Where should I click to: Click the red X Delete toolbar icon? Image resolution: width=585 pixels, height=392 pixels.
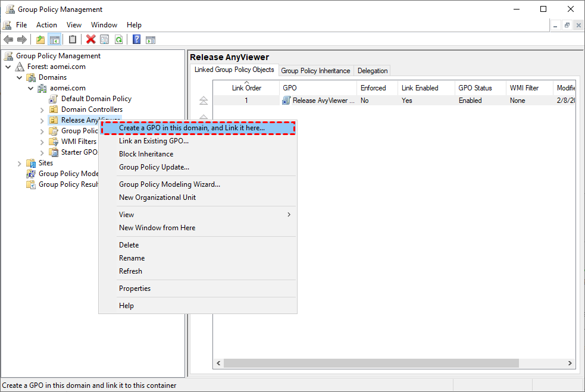(x=90, y=40)
